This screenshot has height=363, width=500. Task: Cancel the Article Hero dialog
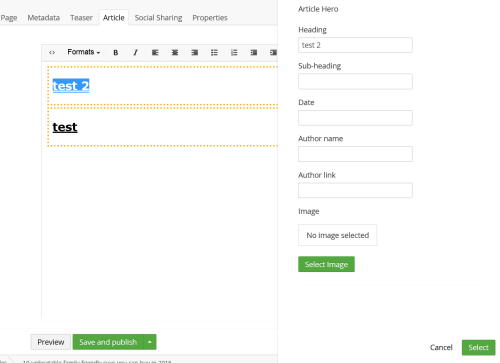pyautogui.click(x=441, y=347)
